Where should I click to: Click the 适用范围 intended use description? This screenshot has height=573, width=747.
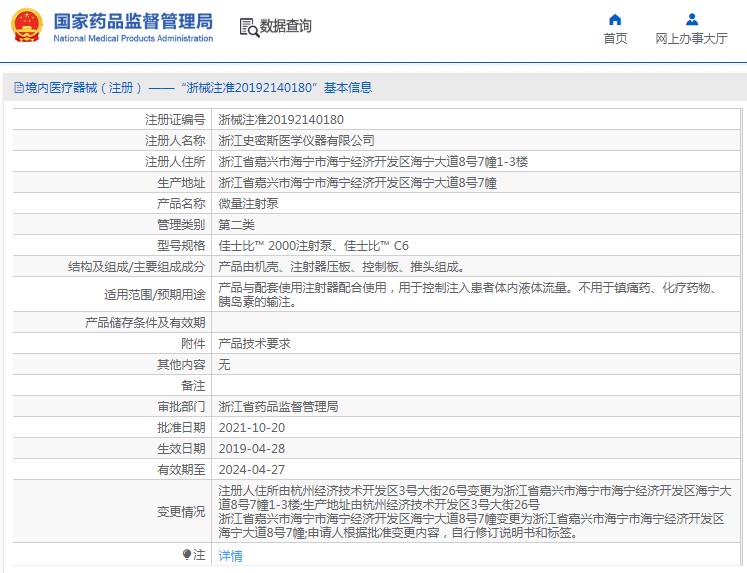point(469,294)
